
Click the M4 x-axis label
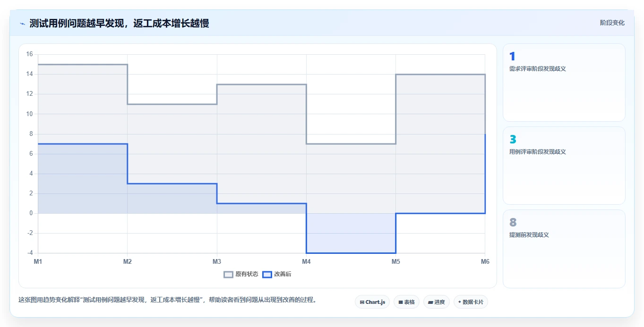(306, 261)
